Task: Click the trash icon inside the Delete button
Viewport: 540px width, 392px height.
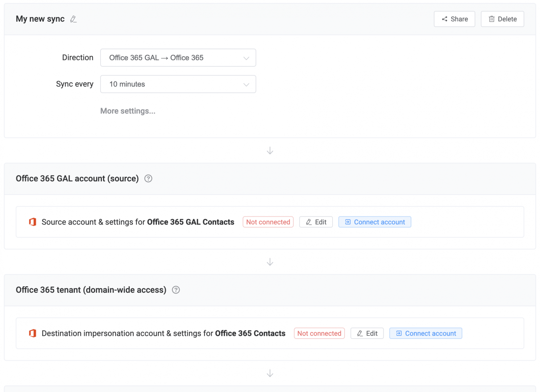Action: 492,19
